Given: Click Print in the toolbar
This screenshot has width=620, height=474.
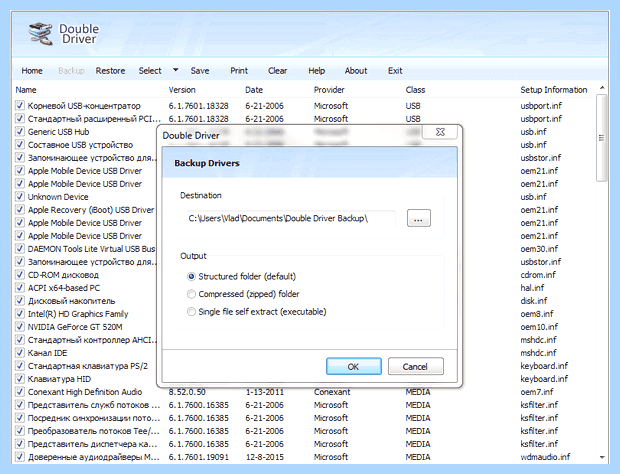Looking at the screenshot, I should coord(239,71).
